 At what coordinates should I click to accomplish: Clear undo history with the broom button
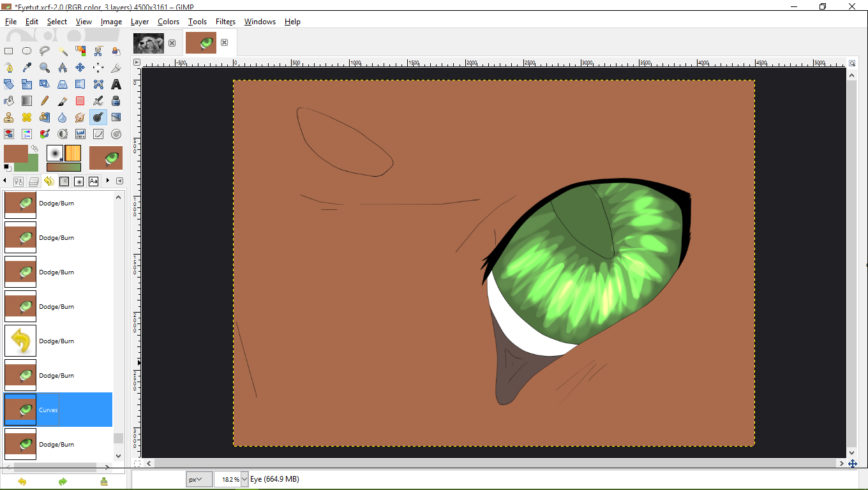tap(103, 482)
